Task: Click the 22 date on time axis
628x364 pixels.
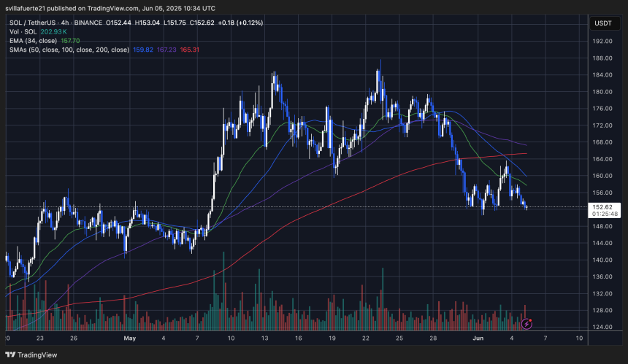Action: [366, 338]
